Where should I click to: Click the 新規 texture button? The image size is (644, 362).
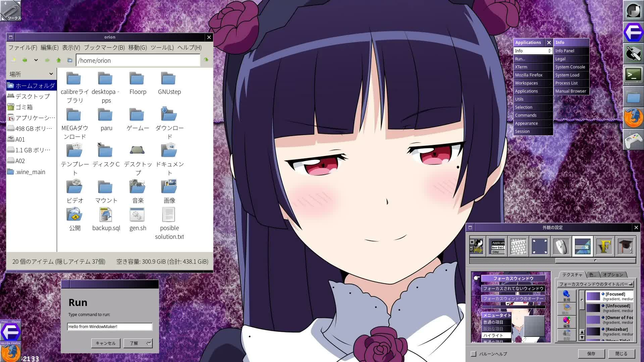pyautogui.click(x=566, y=296)
